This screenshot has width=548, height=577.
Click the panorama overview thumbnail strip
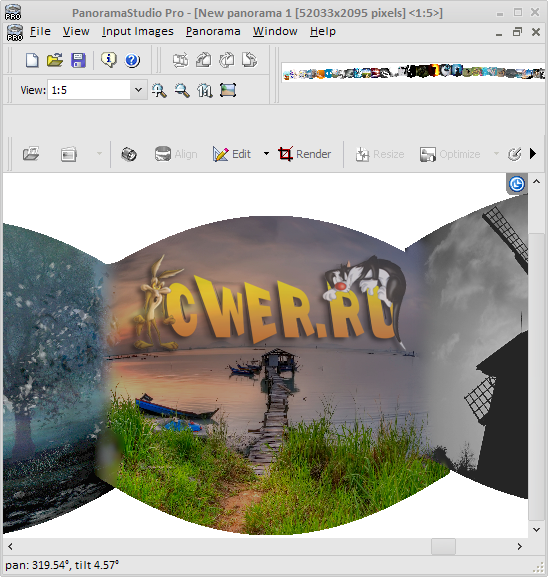point(413,71)
